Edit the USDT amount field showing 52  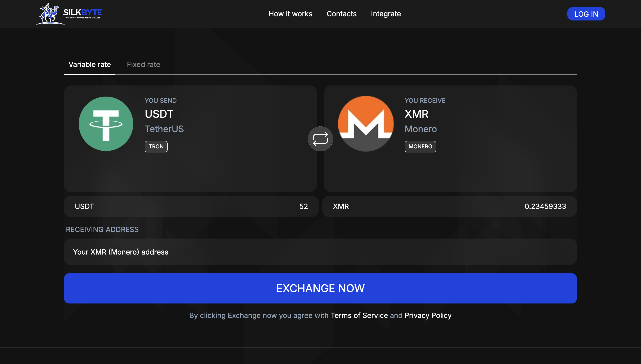tap(191, 206)
